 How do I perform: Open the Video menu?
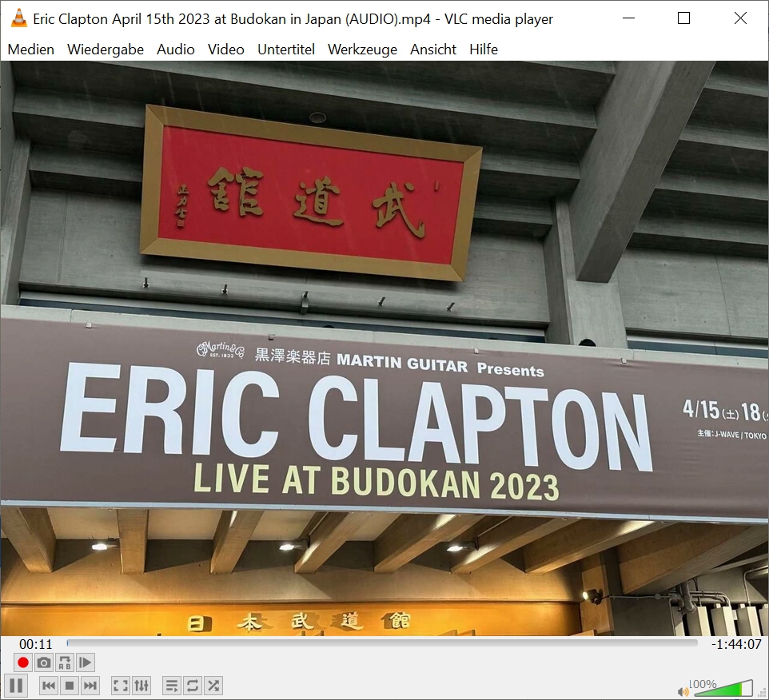click(225, 50)
